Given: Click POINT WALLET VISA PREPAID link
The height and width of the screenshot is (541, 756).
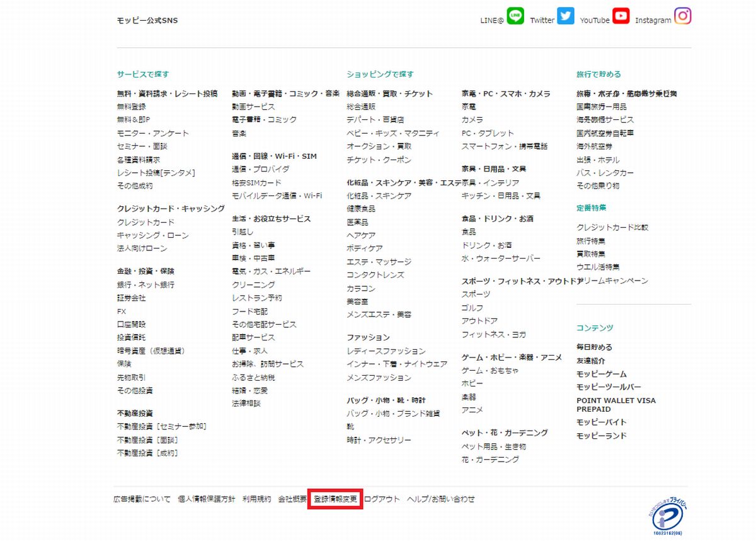Looking at the screenshot, I should 615,405.
